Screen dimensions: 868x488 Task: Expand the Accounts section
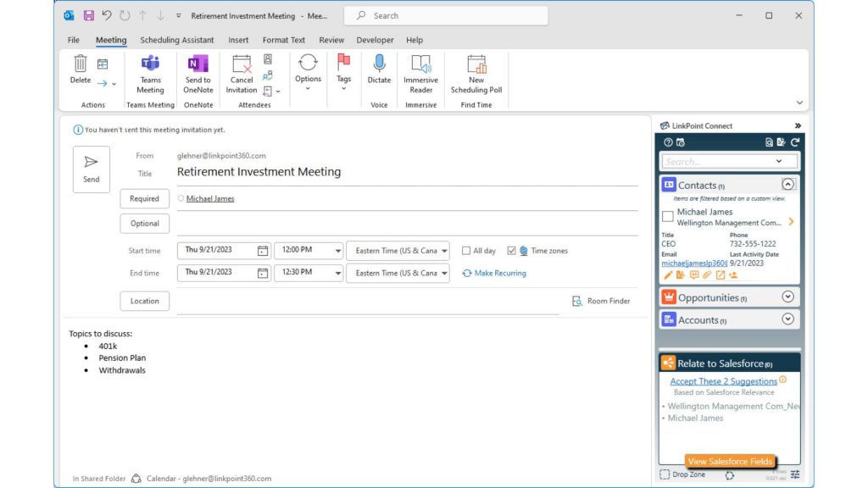click(x=787, y=319)
